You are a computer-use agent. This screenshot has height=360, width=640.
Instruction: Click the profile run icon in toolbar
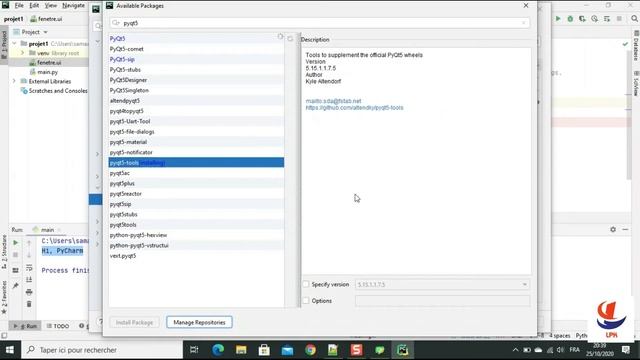(595, 19)
